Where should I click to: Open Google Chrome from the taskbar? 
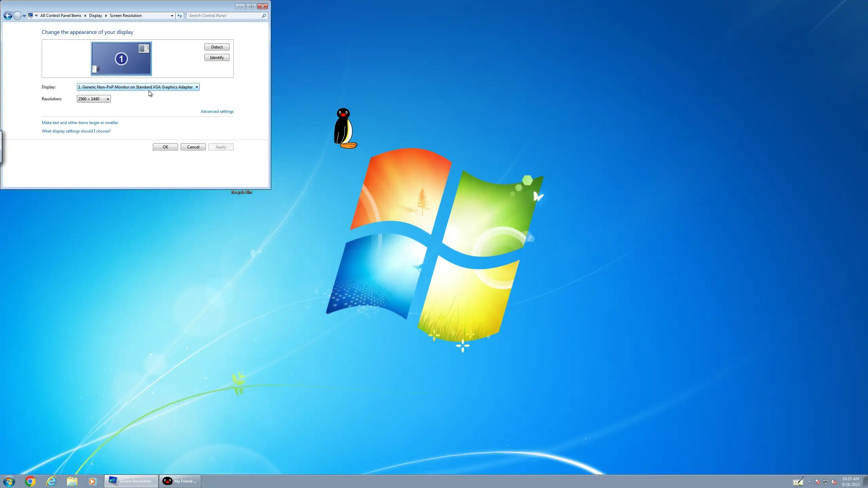point(30,481)
